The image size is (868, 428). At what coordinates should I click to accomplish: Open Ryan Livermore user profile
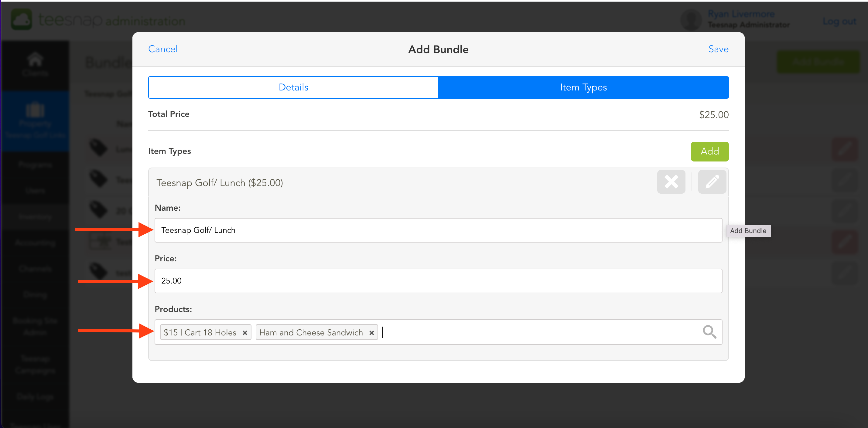tap(741, 14)
